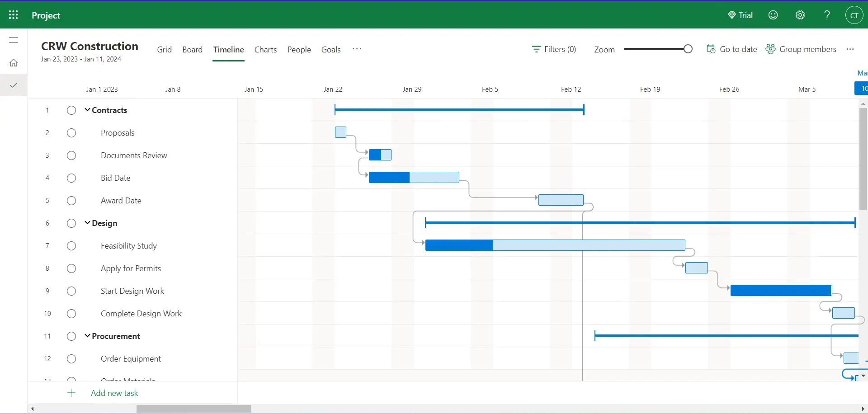Image resolution: width=868 pixels, height=414 pixels.
Task: Open the Tasks checkmark icon in sidebar
Action: 13,85
